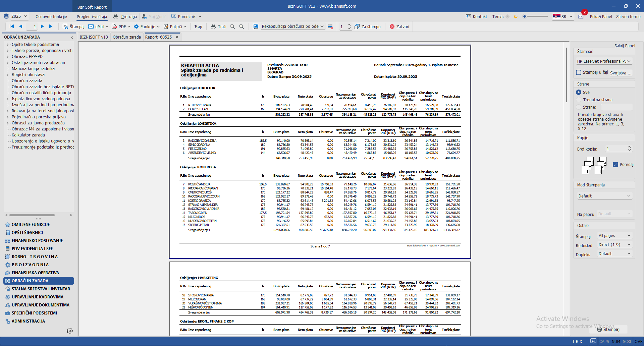Switch to the Obračun zarada tab
This screenshot has height=346, width=644.
(126, 37)
